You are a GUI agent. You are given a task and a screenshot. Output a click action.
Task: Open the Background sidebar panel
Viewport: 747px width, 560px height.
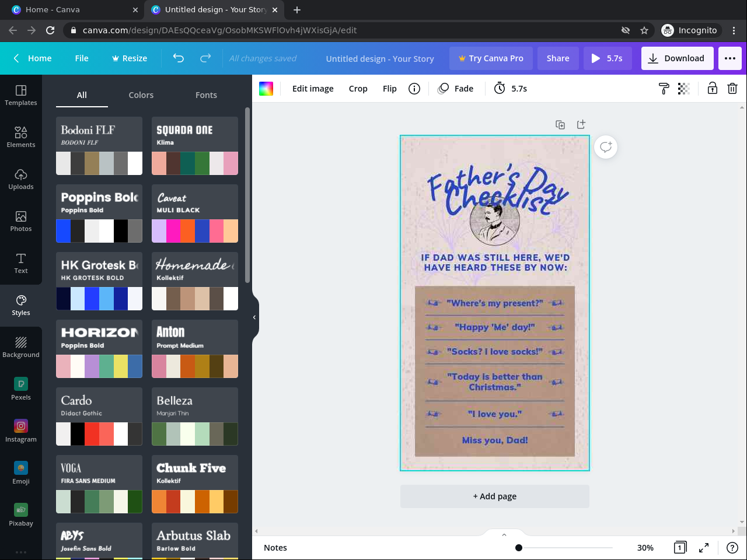(x=21, y=347)
